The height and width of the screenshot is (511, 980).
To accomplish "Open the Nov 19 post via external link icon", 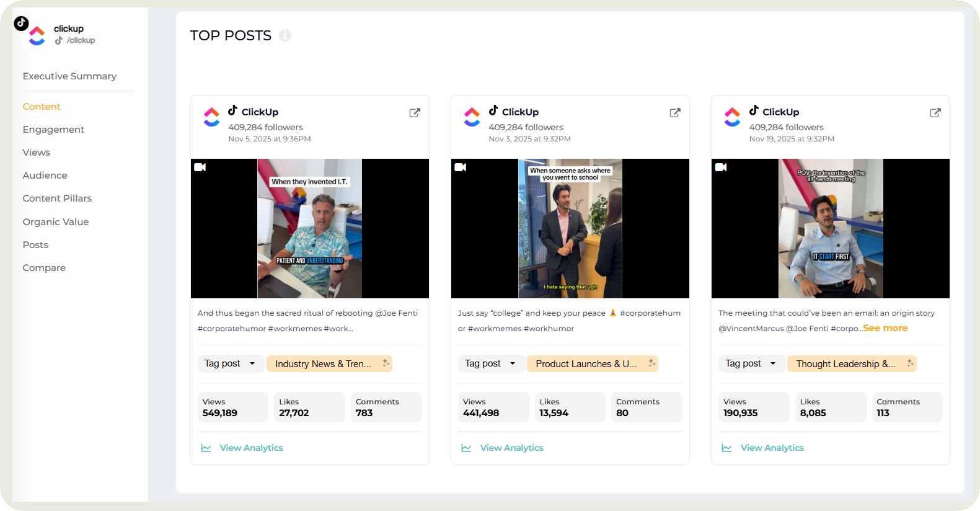I will [935, 113].
